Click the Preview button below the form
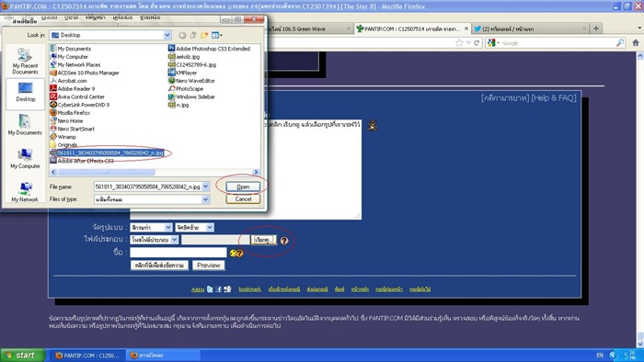 click(209, 266)
